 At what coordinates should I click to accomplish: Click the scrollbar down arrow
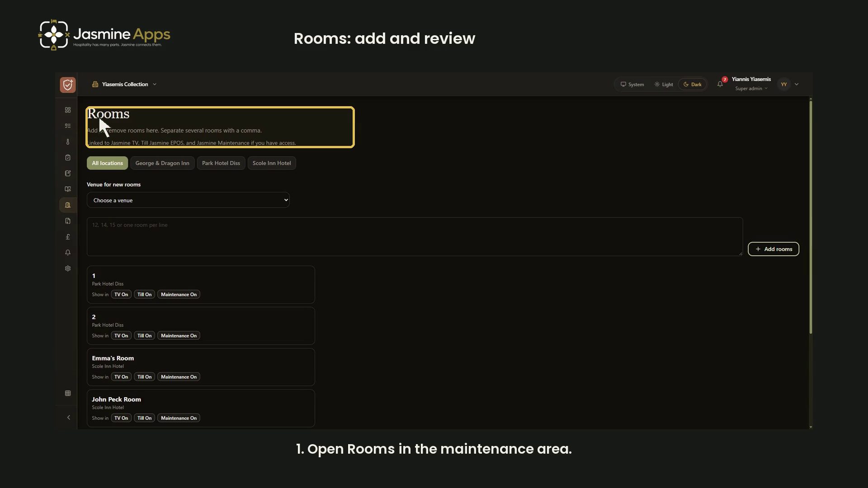point(811,427)
